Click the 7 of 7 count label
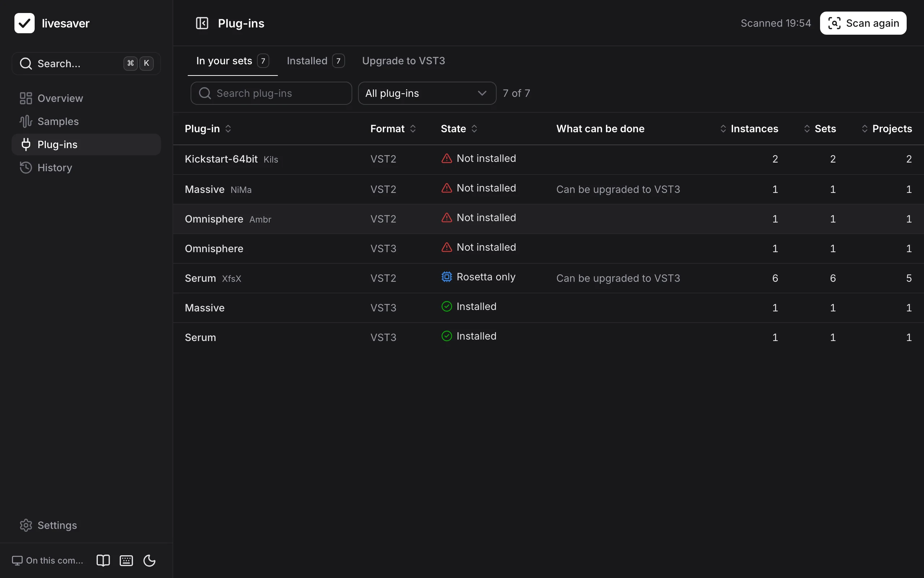924x578 pixels. click(x=516, y=93)
